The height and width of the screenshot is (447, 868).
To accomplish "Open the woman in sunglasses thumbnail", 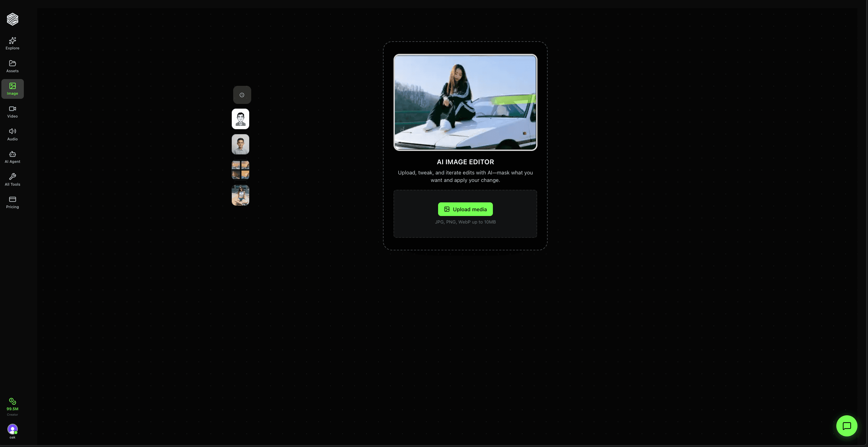I will click(x=240, y=195).
